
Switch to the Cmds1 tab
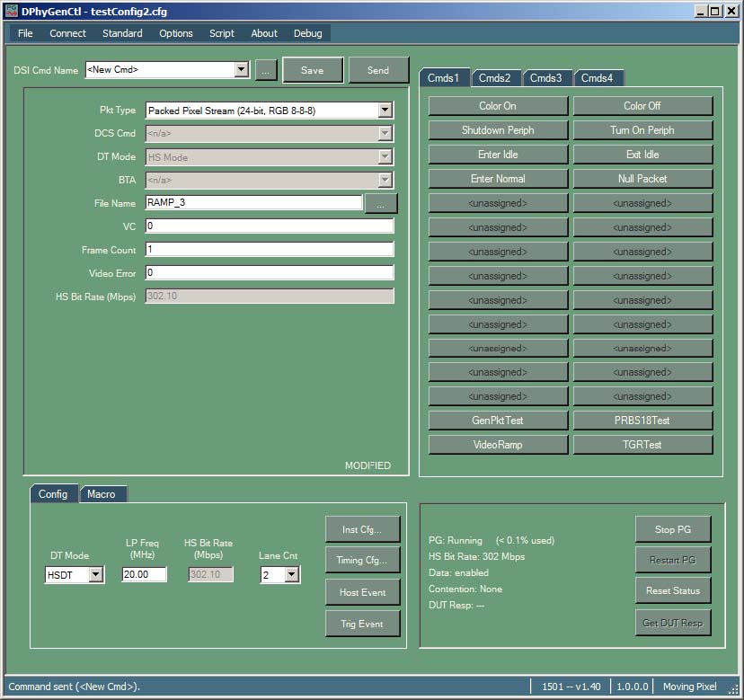click(444, 78)
